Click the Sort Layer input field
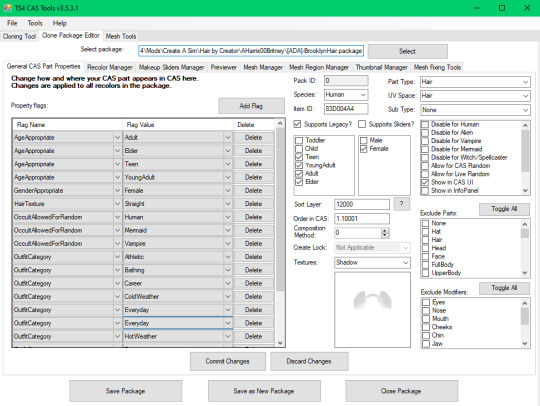Image resolution: width=540 pixels, height=406 pixels. 362,204
